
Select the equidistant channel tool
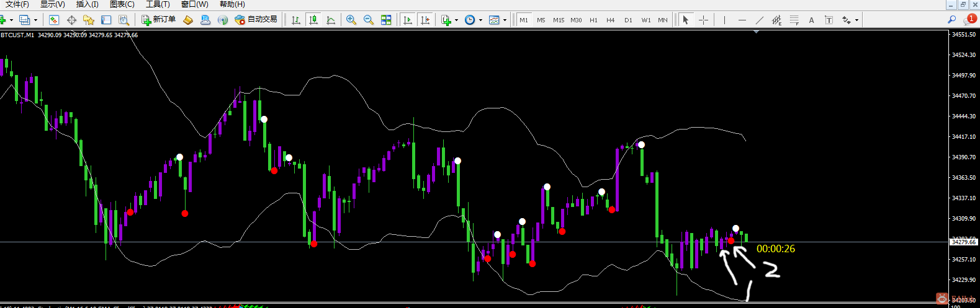776,20
